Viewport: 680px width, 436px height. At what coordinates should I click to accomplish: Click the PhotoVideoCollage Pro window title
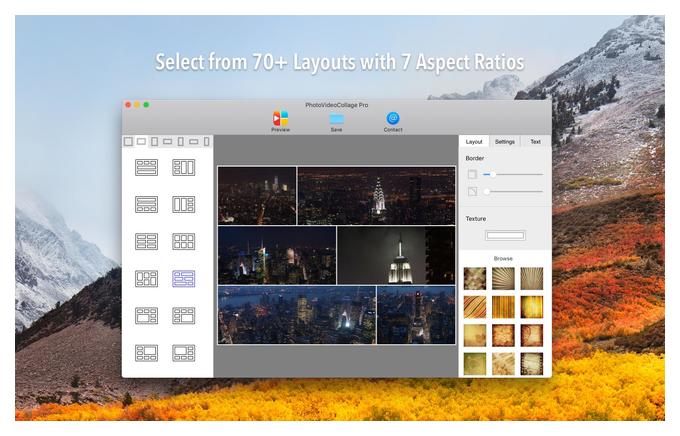pos(337,105)
